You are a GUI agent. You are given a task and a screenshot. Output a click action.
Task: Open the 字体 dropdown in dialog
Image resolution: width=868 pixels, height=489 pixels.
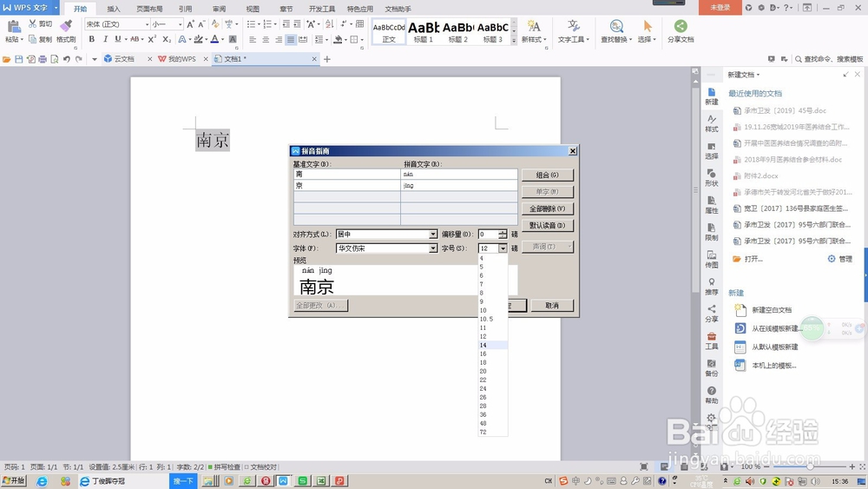433,248
